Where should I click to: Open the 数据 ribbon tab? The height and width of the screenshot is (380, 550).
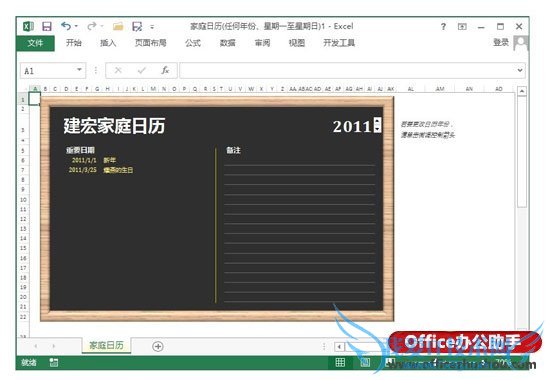pos(227,43)
